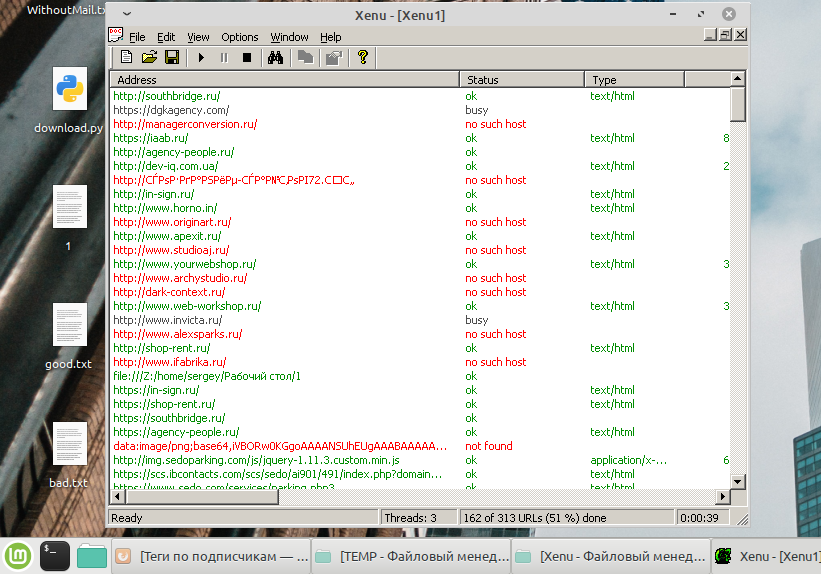Select row http://www.yourwebshop.ru/
Image resolution: width=821 pixels, height=574 pixels.
click(x=420, y=264)
